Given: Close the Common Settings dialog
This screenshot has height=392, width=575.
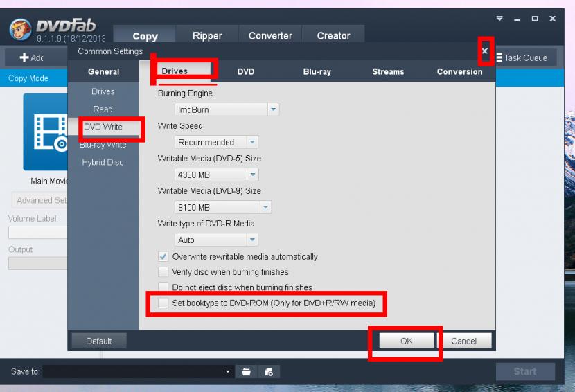Looking at the screenshot, I should click(x=485, y=51).
